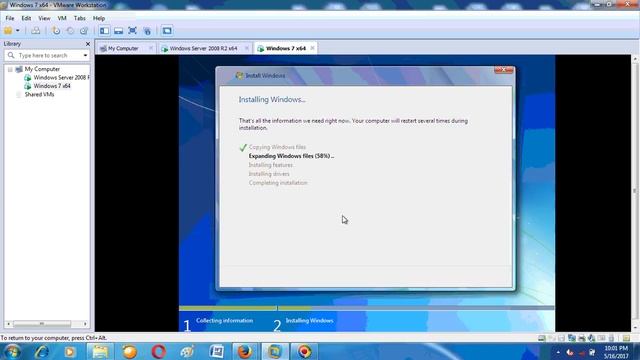This screenshot has width=640, height=360.
Task: Open the File menu
Action: 10,18
